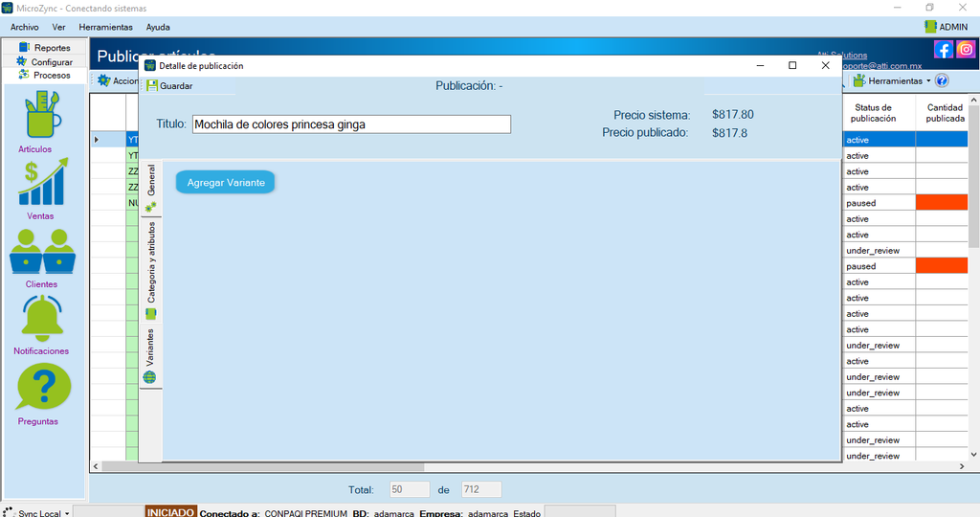Image resolution: width=980 pixels, height=517 pixels.
Task: Click the Titulo input field
Action: pos(351,124)
